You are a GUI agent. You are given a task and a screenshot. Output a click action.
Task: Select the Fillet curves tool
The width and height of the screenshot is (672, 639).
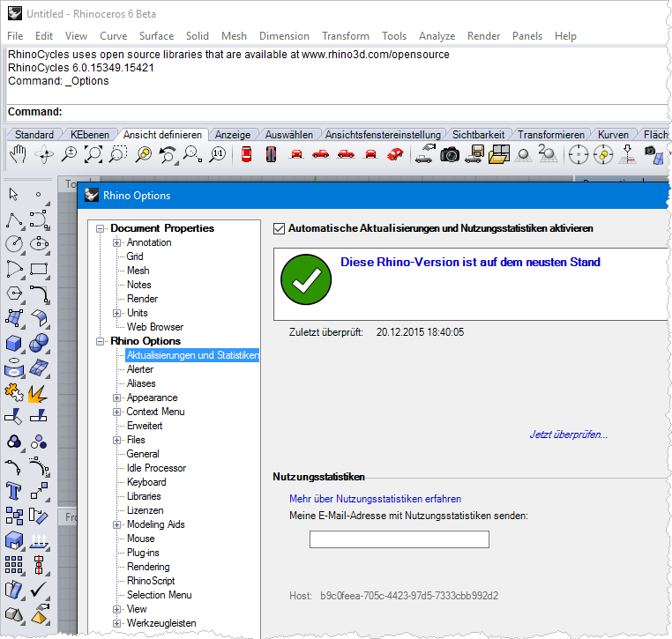pyautogui.click(x=39, y=293)
